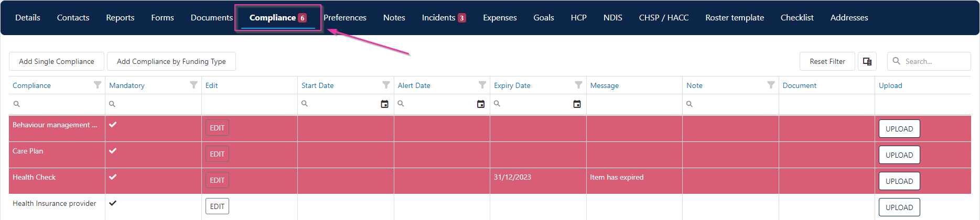Image resolution: width=980 pixels, height=220 pixels.
Task: Open Alert Date filter calendar picker
Action: click(481, 104)
